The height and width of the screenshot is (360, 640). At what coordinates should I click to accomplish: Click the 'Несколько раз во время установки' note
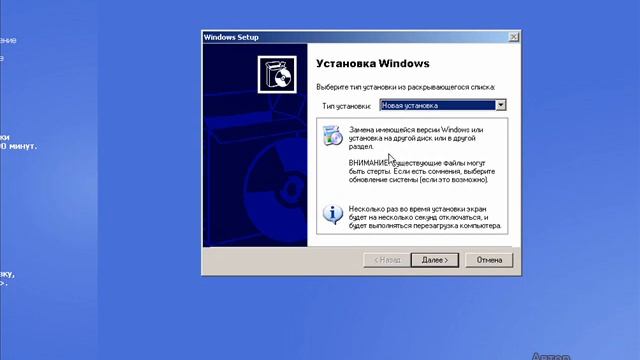(x=425, y=218)
